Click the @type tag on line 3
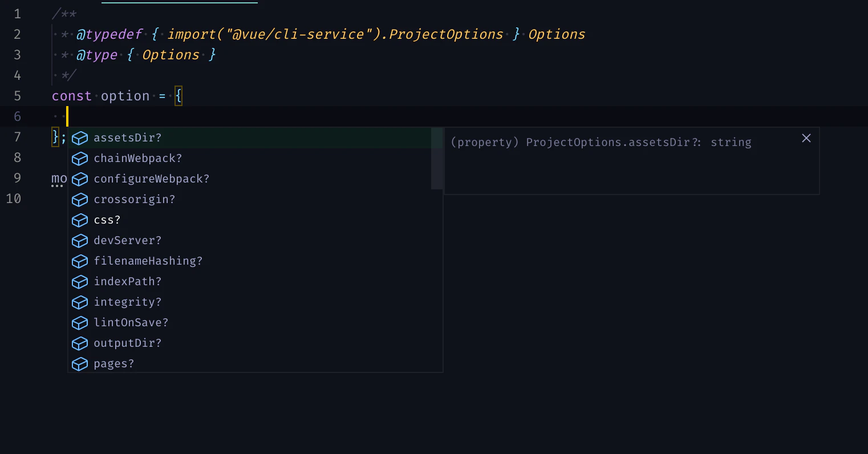The image size is (868, 454). pyautogui.click(x=97, y=55)
